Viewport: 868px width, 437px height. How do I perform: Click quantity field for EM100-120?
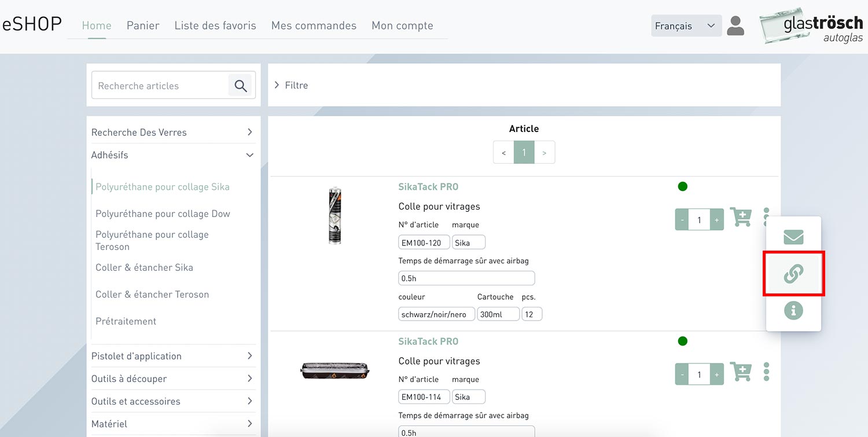click(700, 220)
